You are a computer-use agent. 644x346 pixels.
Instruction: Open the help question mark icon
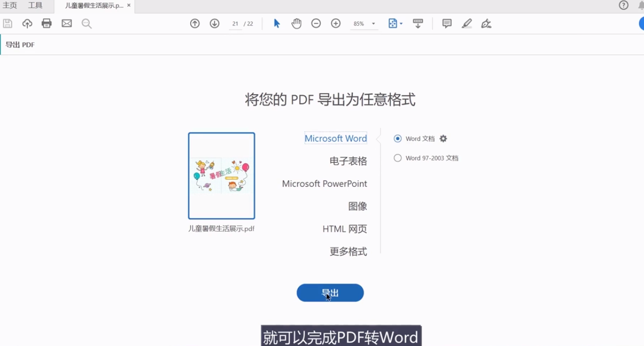point(624,6)
